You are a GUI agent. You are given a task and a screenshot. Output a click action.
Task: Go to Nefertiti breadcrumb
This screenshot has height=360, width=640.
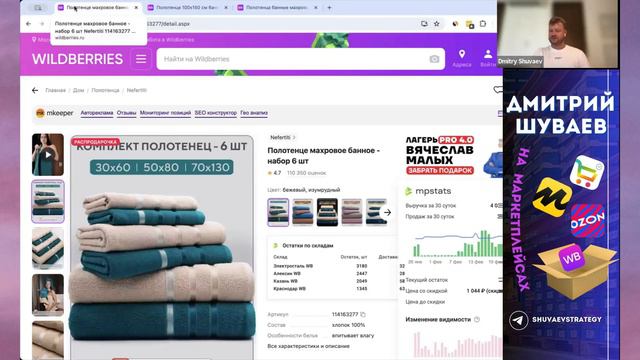pos(137,90)
